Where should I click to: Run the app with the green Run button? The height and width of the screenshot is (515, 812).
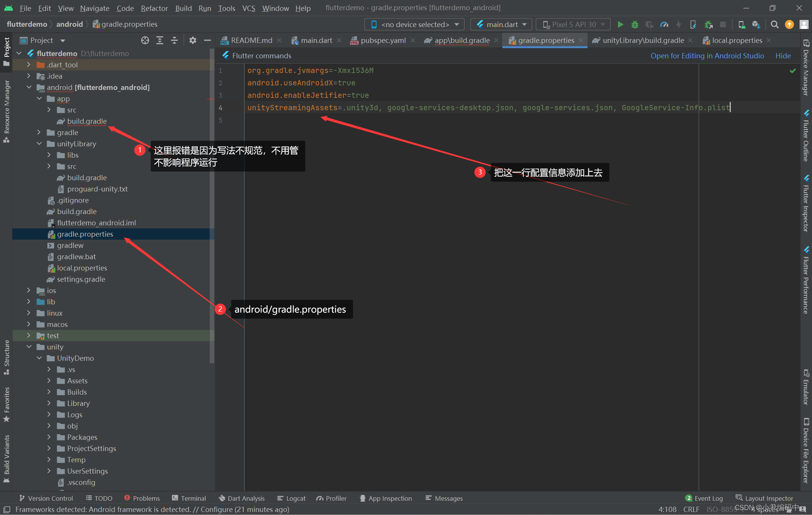620,24
